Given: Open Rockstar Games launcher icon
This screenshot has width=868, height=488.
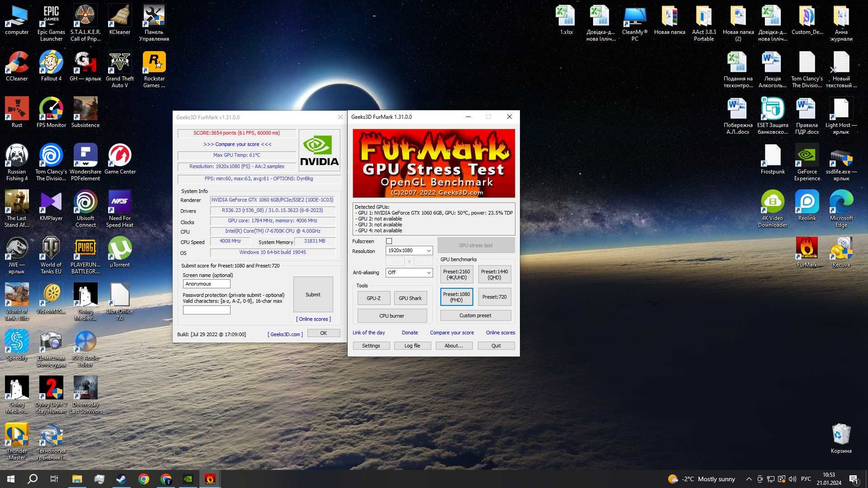Looking at the screenshot, I should pos(154,69).
